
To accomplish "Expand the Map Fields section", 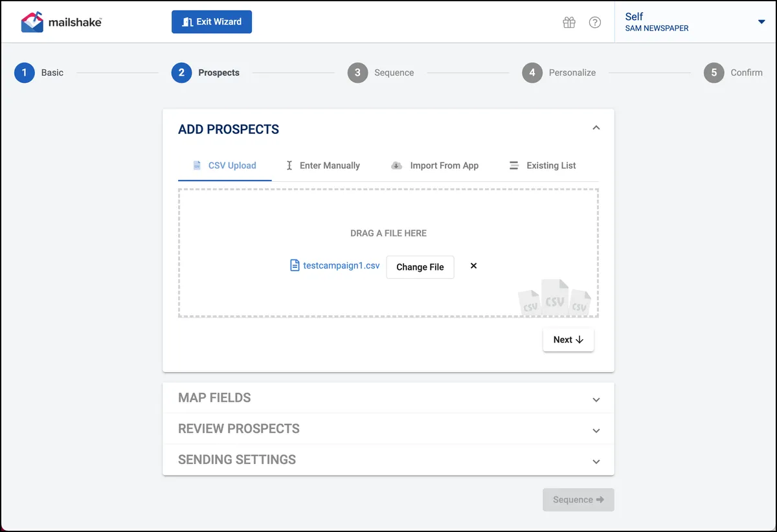I will pos(388,398).
